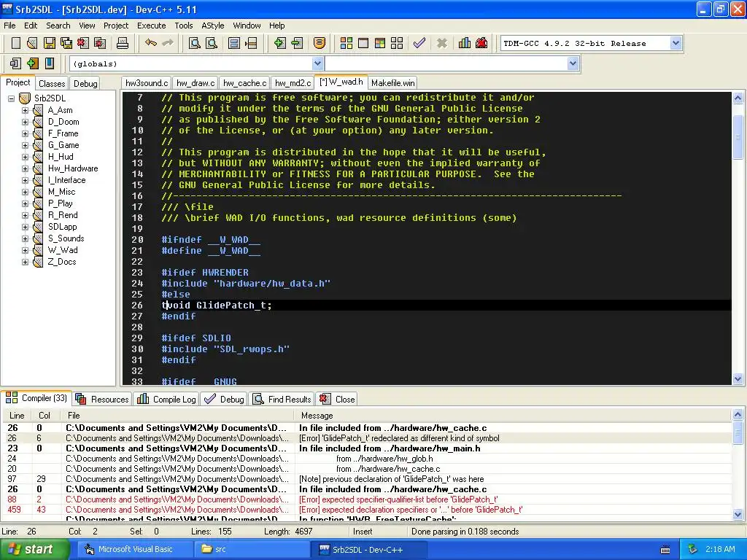Click the Close file toolbar icon

[83, 43]
